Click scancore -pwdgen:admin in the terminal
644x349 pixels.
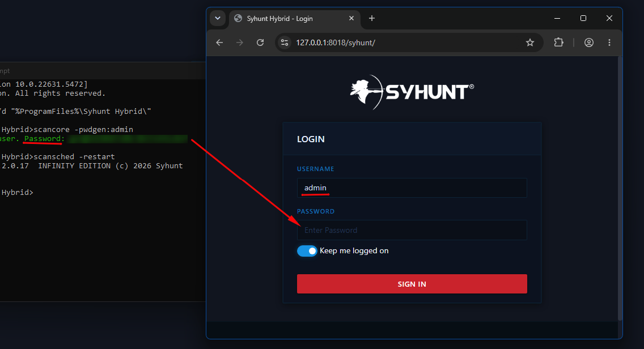pyautogui.click(x=83, y=130)
